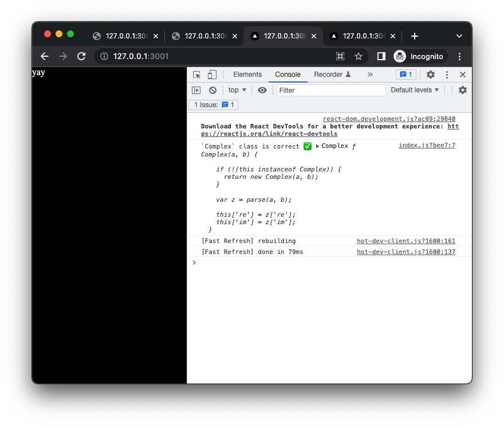Show the console sidebar
The width and height of the screenshot is (504, 426).
point(196,91)
